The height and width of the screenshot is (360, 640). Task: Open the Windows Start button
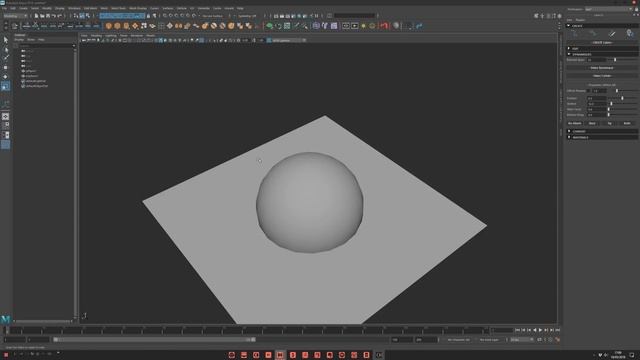coord(6,355)
